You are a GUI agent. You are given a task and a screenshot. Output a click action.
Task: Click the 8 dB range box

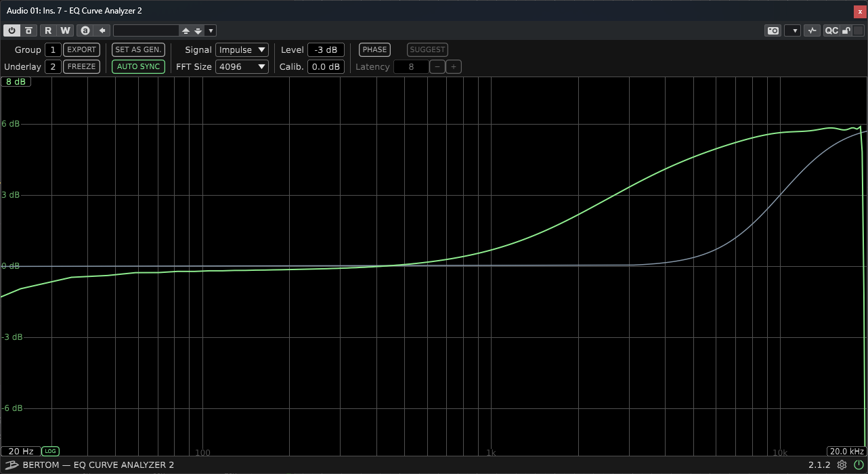tap(16, 81)
